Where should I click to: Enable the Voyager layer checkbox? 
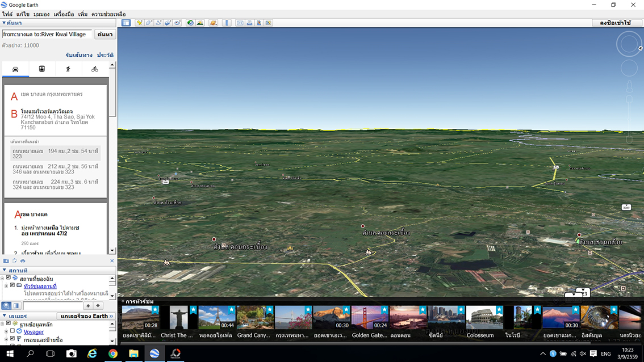point(12,331)
